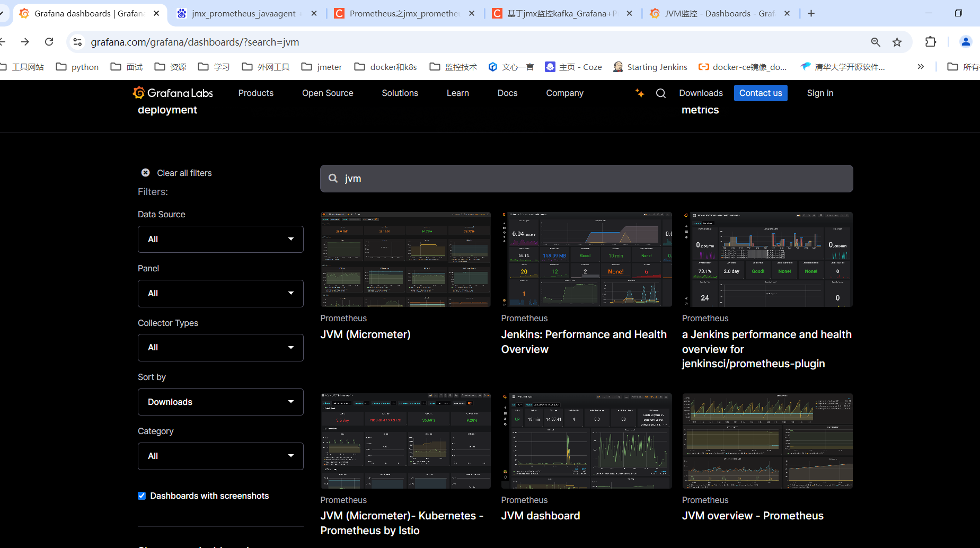This screenshot has width=980, height=548.
Task: Click the Downloads link in navbar
Action: point(701,93)
